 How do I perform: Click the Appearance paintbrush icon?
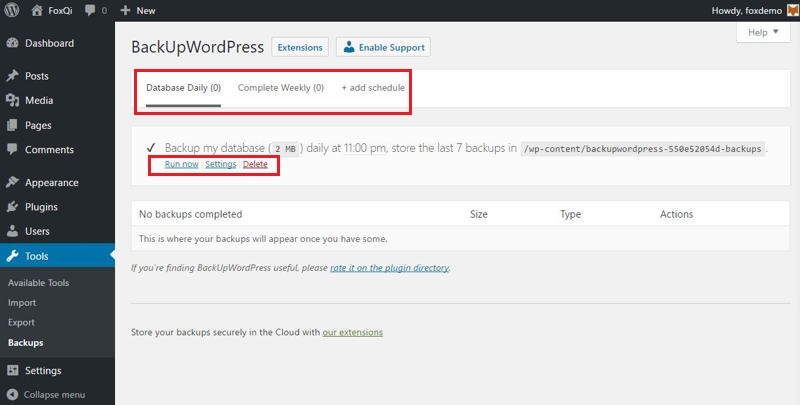click(x=12, y=182)
